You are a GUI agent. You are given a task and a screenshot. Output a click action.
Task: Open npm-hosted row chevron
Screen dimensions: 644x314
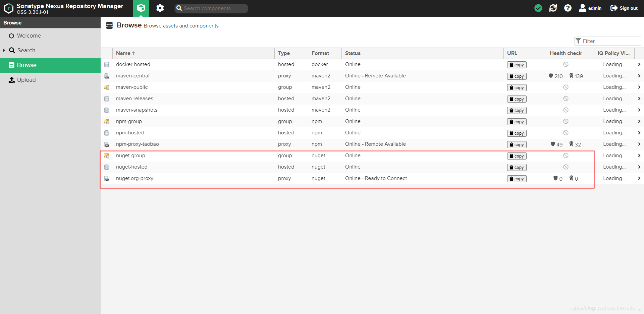(x=639, y=133)
